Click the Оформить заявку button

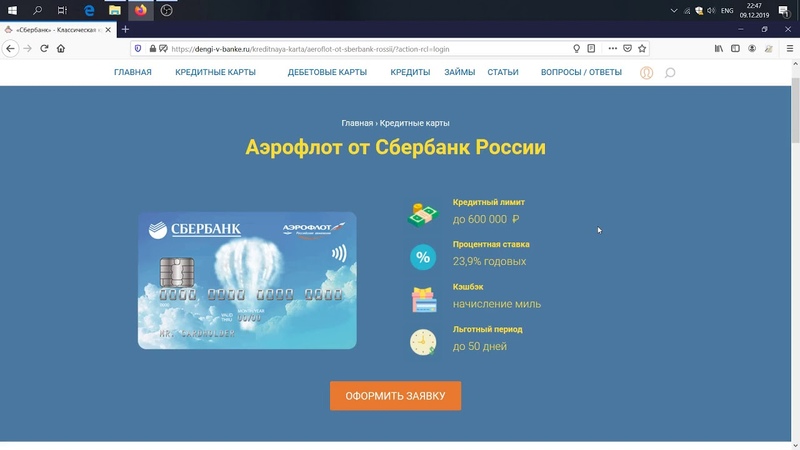[x=395, y=396]
